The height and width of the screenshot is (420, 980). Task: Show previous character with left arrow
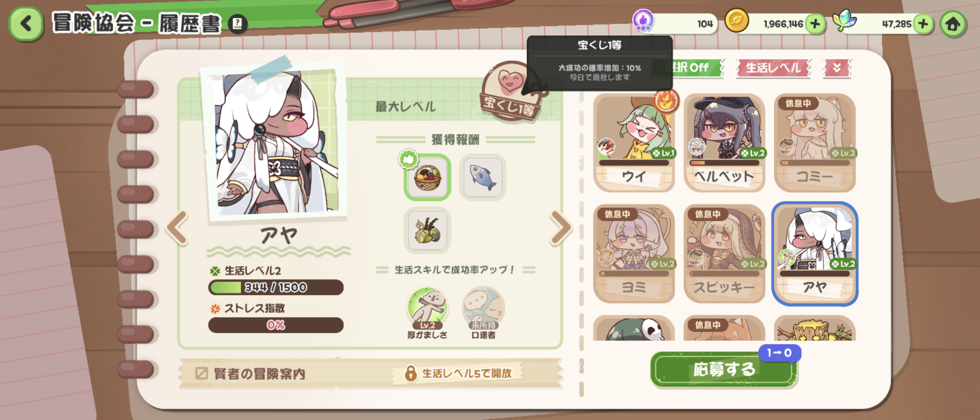click(177, 228)
